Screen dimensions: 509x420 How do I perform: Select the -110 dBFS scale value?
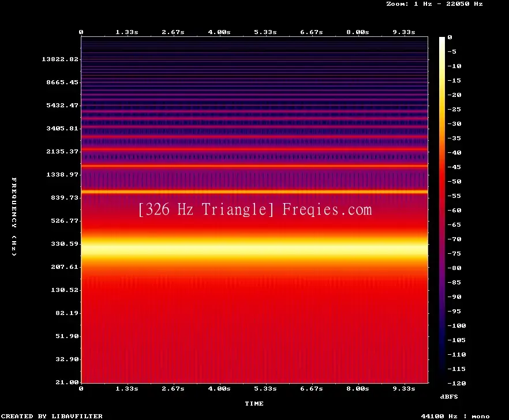click(456, 354)
